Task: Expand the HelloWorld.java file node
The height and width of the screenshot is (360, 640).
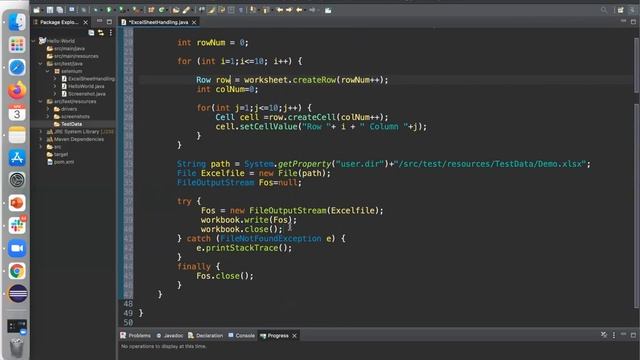Action: pyautogui.click(x=55, y=86)
